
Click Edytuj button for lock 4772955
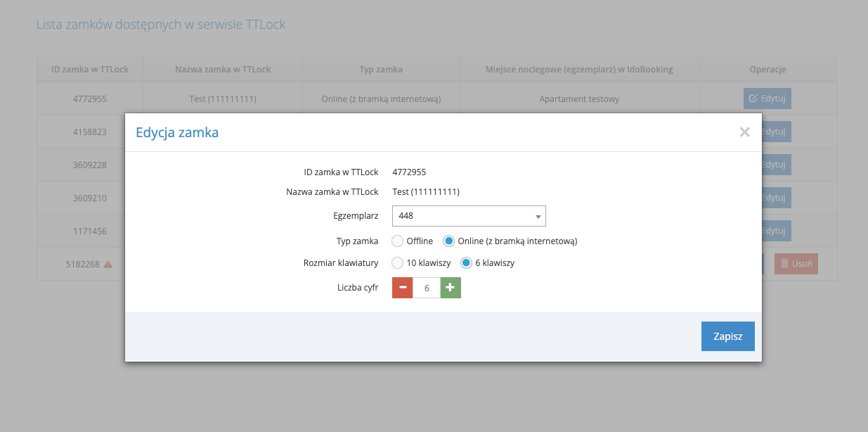pos(767,99)
